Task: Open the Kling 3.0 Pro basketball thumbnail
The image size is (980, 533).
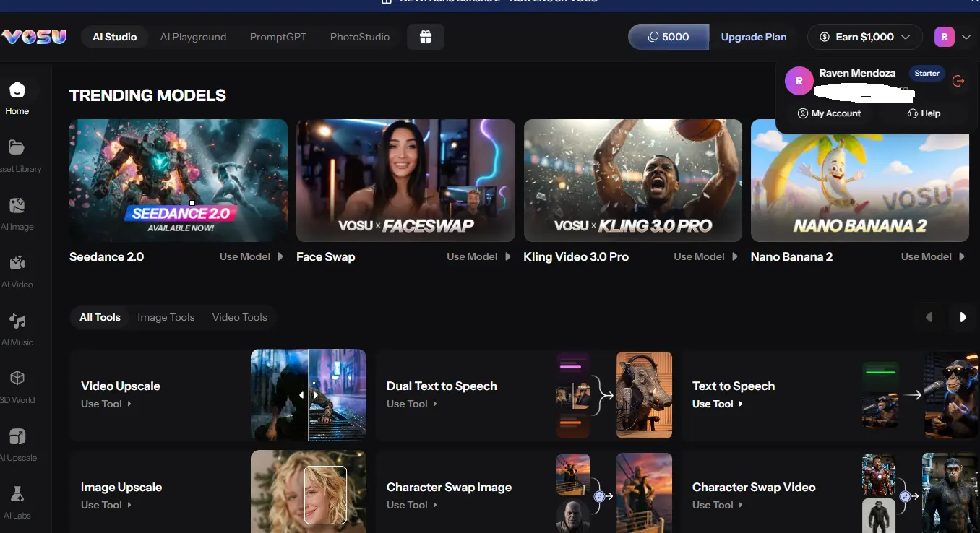Action: tap(633, 181)
